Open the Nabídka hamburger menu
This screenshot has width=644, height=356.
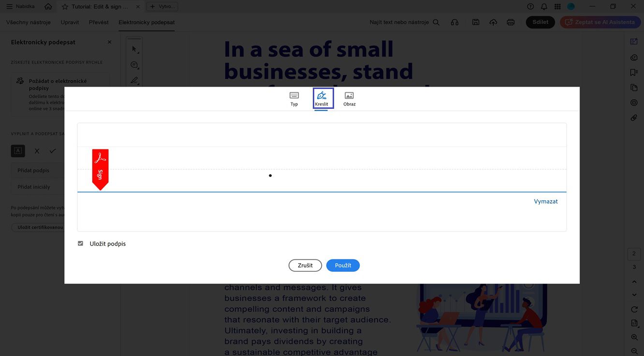coord(20,7)
